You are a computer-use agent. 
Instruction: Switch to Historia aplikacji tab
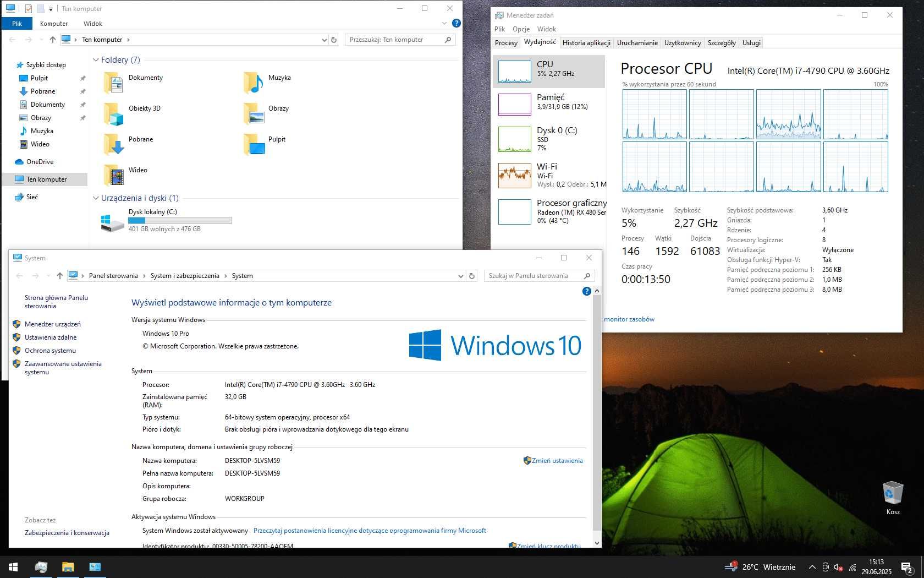coord(586,43)
